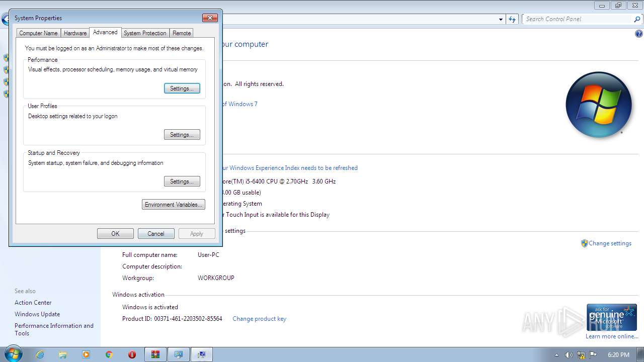Screen dimensions: 644x362
Task: Open the Remote tab
Action: pos(182,33)
